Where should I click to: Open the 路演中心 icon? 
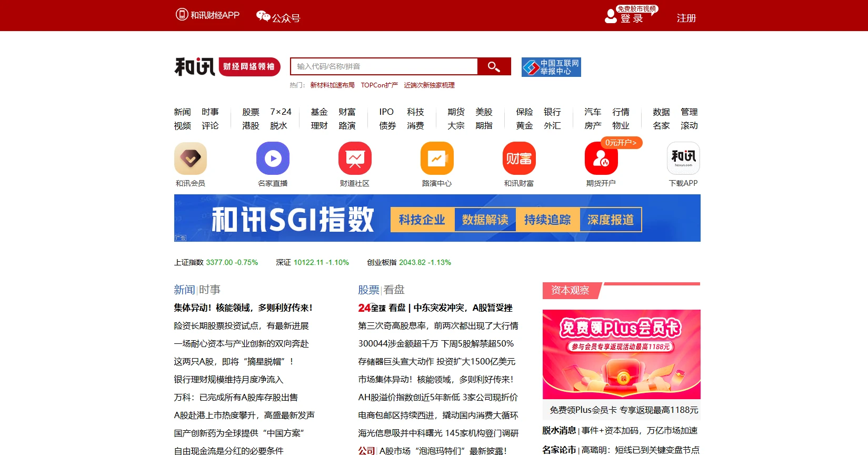click(x=437, y=158)
